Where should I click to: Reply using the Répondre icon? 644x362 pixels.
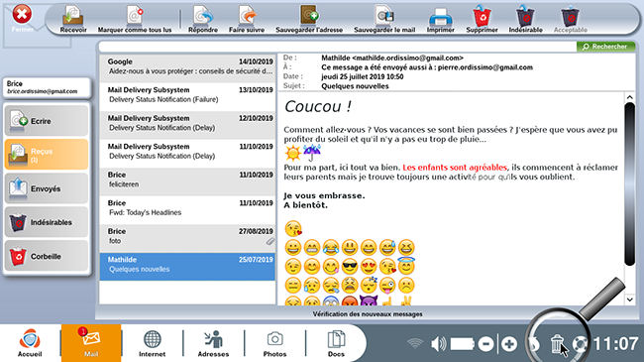[203, 19]
